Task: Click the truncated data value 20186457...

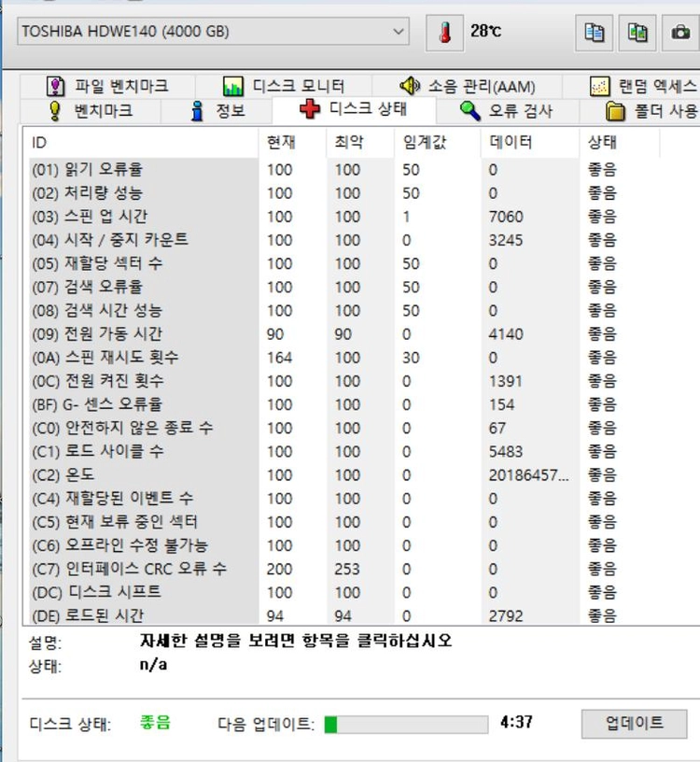Action: coord(528,475)
